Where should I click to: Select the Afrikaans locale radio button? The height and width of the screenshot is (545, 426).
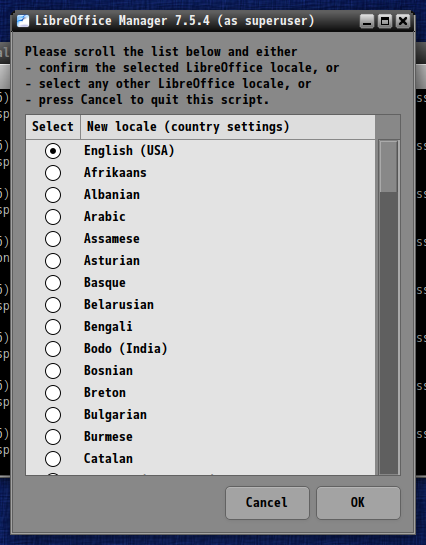[x=53, y=173]
